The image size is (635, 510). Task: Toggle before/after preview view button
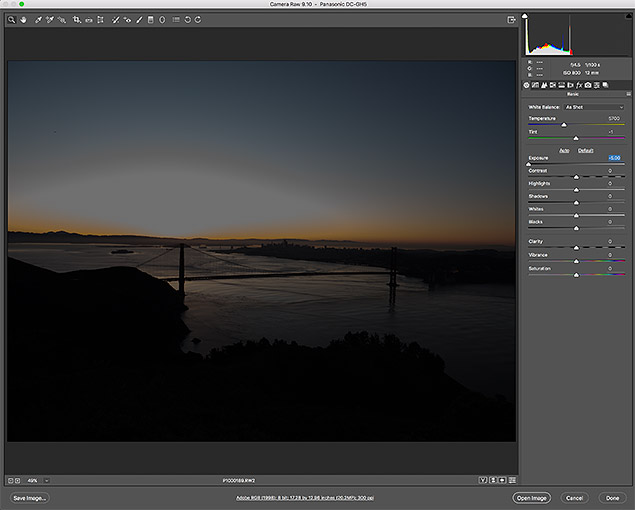coord(483,480)
